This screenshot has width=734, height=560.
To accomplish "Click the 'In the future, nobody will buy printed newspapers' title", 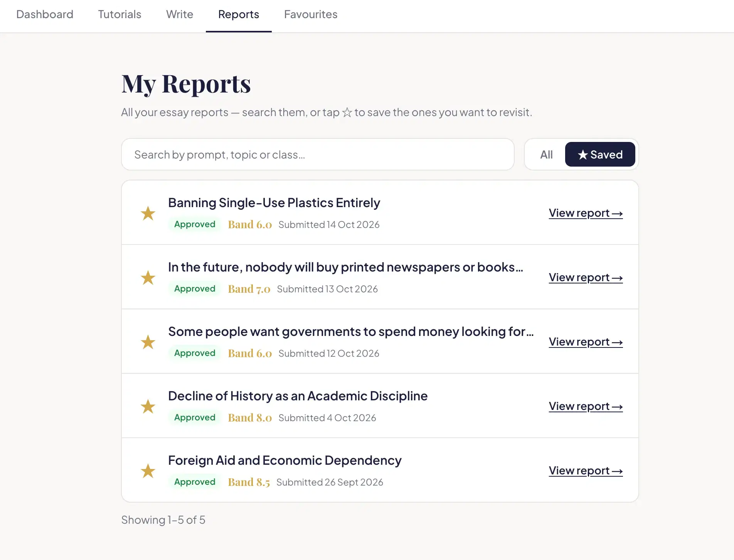I will click(346, 267).
